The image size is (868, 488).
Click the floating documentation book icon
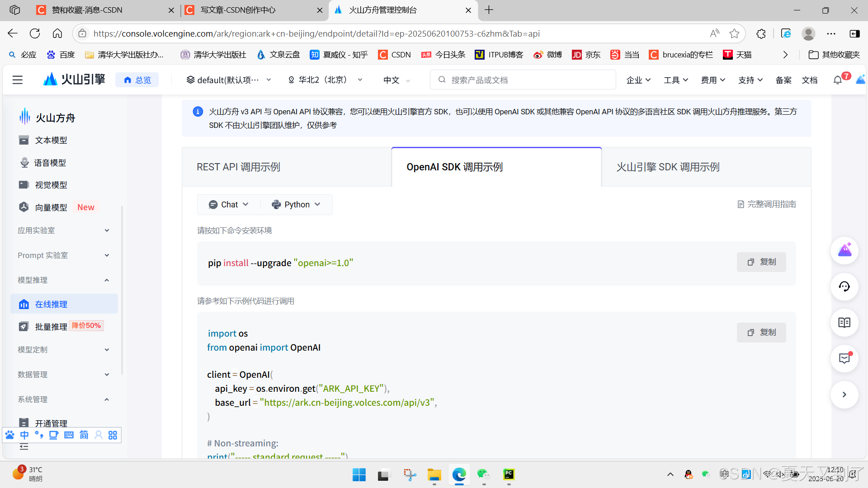tap(844, 323)
